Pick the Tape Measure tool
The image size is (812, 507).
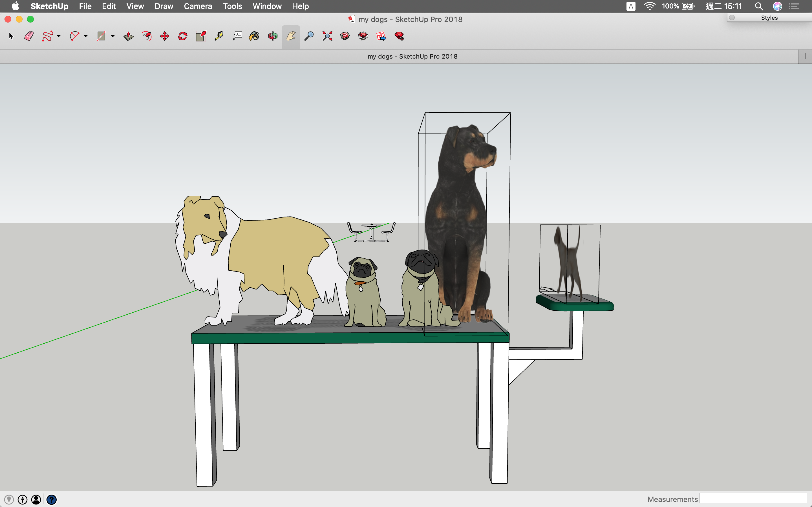tap(219, 36)
